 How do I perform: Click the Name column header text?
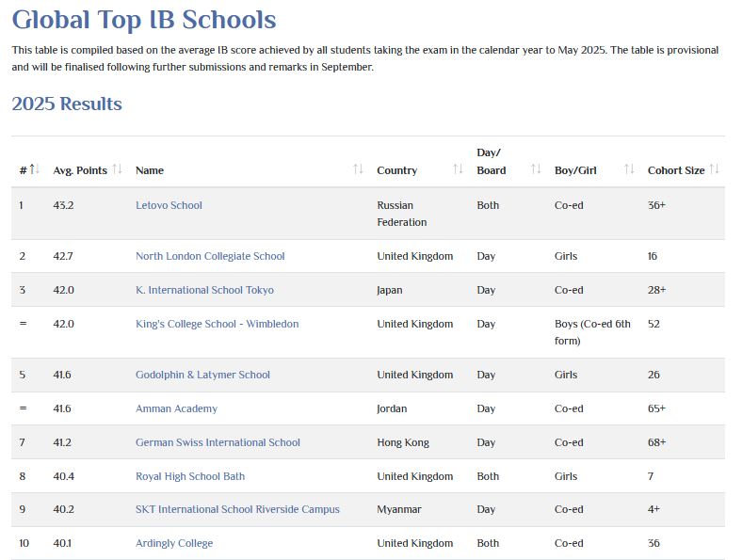point(150,170)
